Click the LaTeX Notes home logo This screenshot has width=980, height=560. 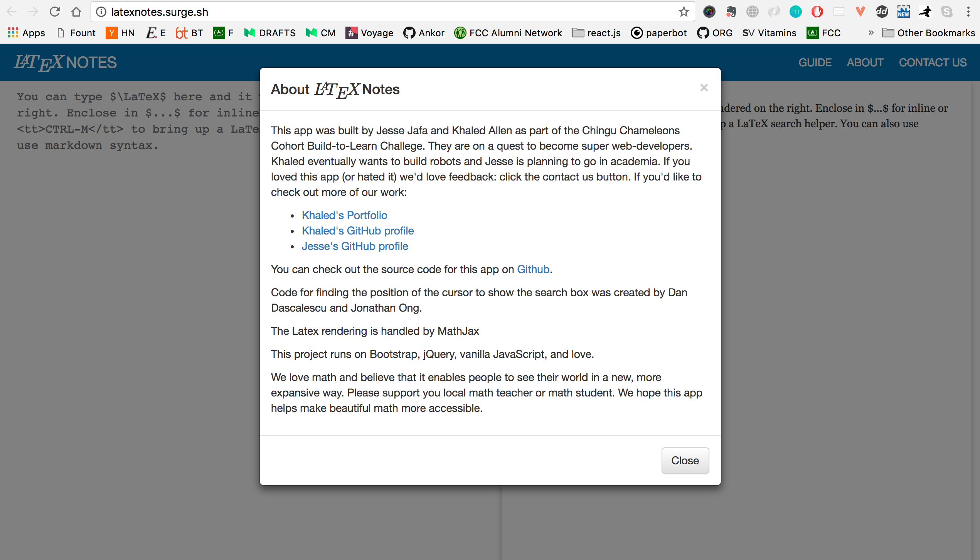click(x=65, y=62)
